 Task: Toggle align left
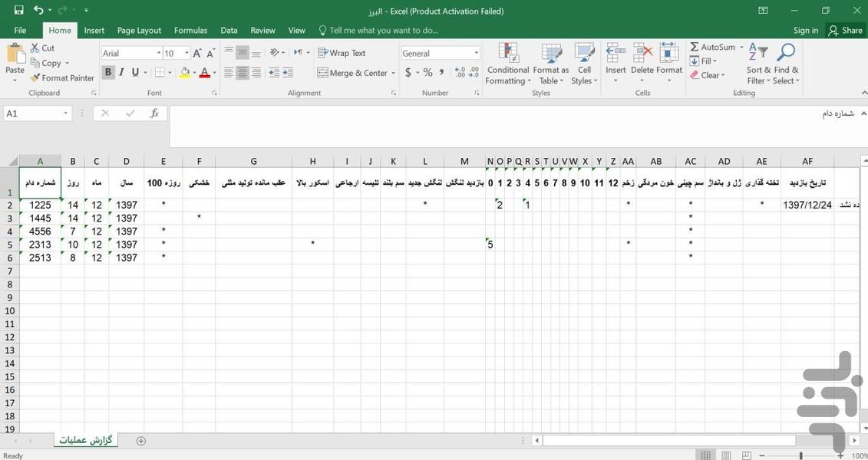(229, 72)
